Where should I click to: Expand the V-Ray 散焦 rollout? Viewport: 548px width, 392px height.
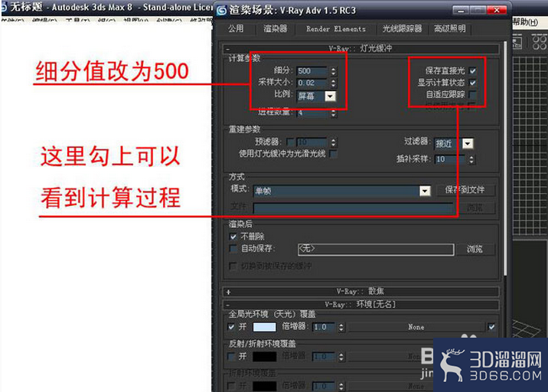pyautogui.click(x=361, y=291)
